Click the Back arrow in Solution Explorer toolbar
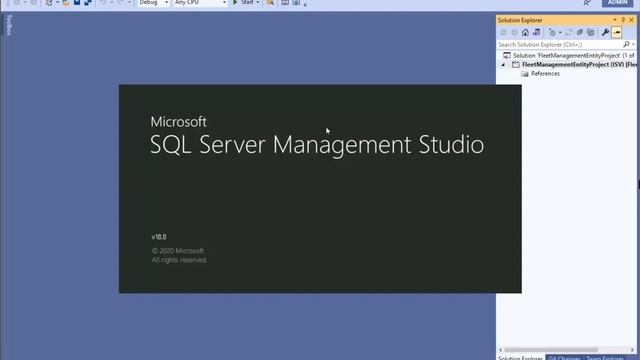The image size is (640, 360). coord(503,32)
